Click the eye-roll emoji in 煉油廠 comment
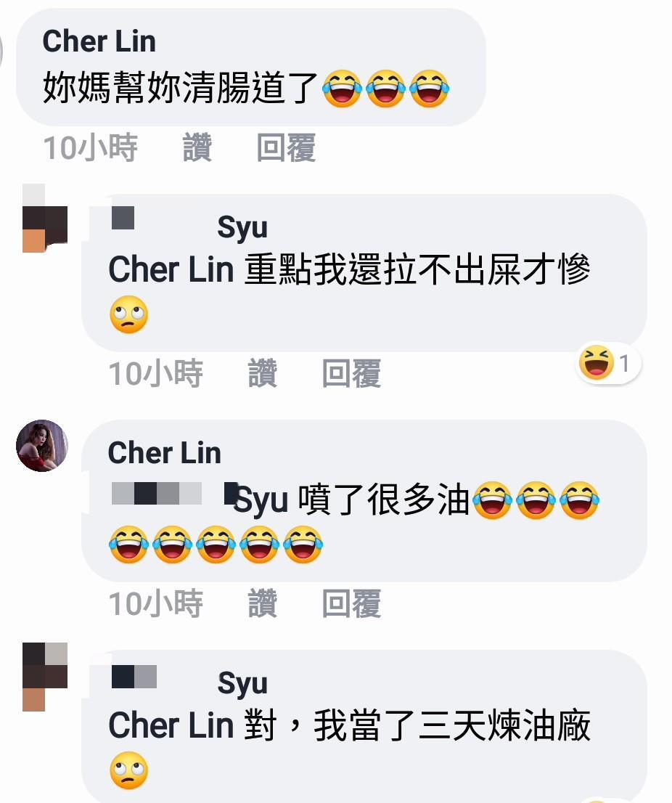This screenshot has height=803, width=672. tap(129, 770)
